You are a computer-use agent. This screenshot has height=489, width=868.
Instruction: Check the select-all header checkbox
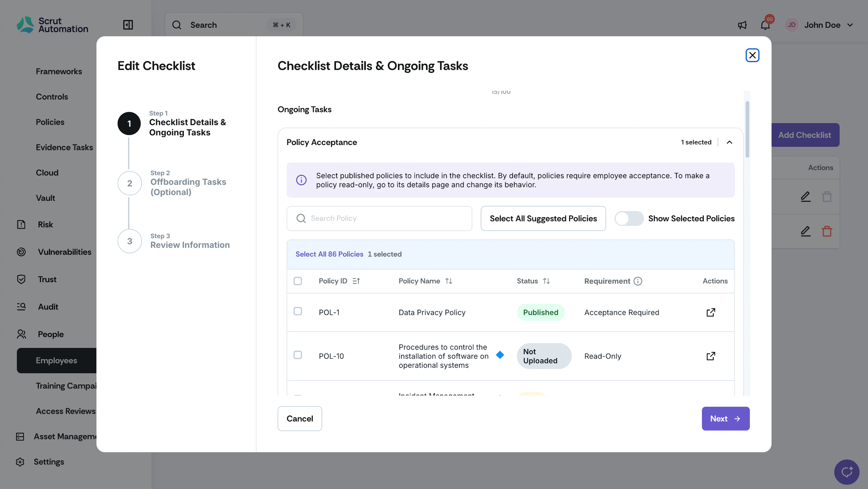[x=297, y=281]
